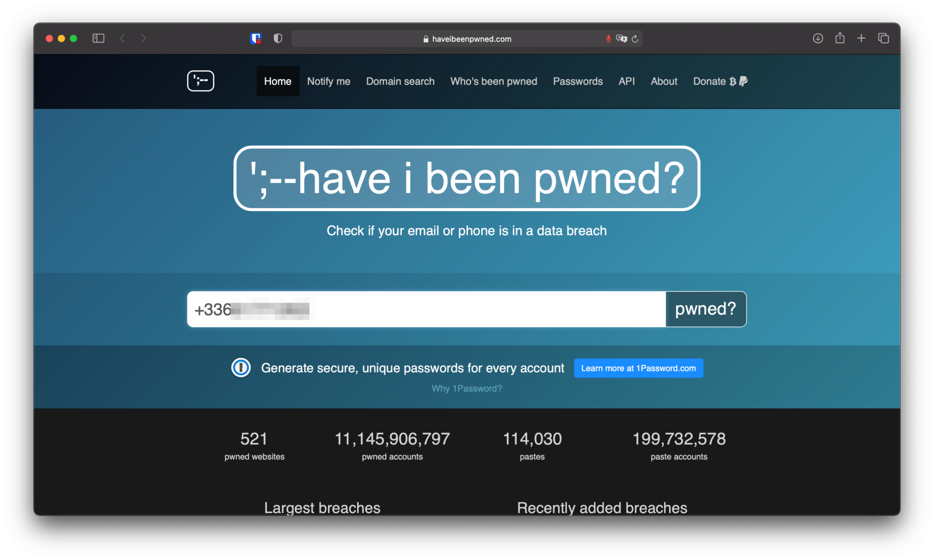Open the Bitwarden extension icon

(x=256, y=38)
